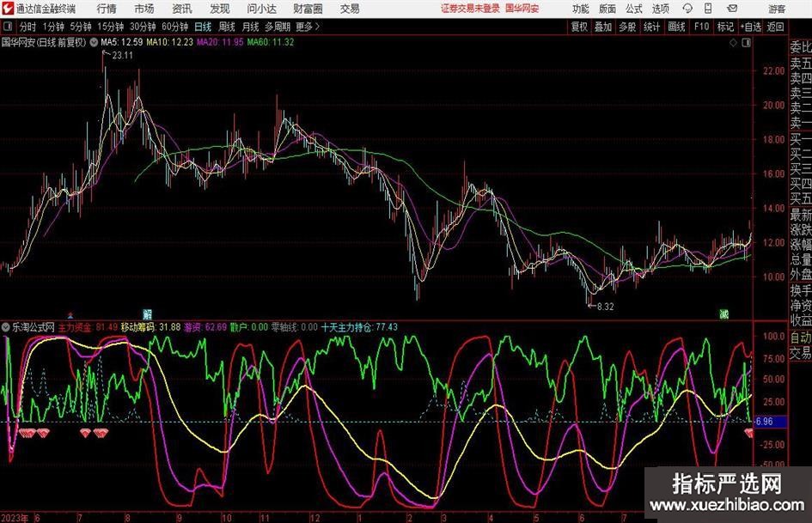Open the 问小达 menu

click(261, 9)
